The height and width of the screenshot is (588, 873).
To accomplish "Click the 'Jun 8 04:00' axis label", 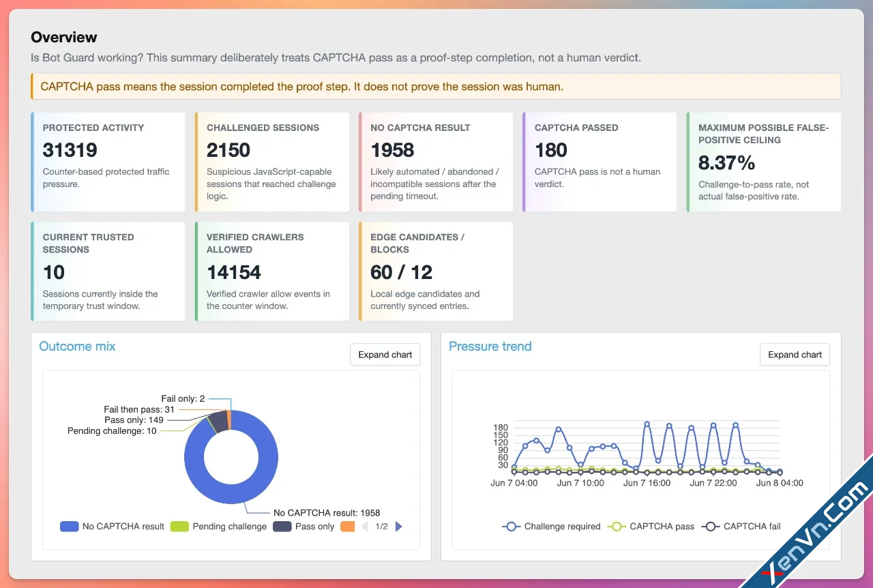I will coord(780,483).
